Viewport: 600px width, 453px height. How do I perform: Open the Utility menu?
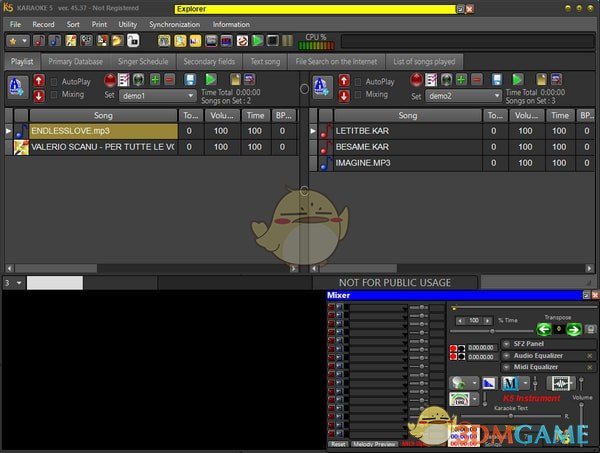[127, 24]
